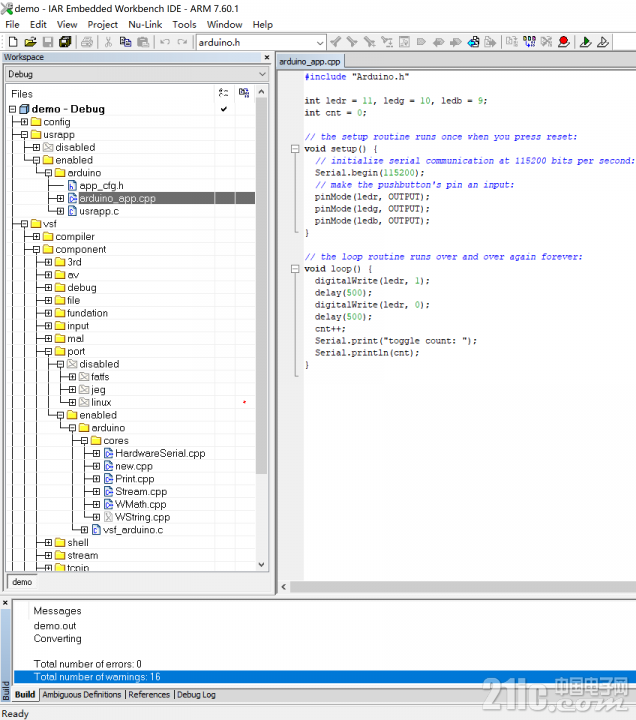
Task: Click the workspace tree scroll down arrow
Action: click(x=261, y=565)
